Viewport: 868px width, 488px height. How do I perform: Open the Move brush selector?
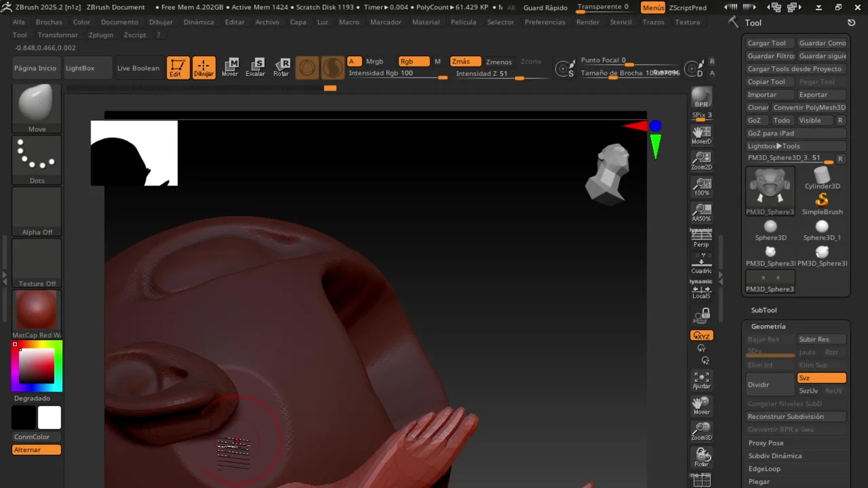click(x=37, y=108)
